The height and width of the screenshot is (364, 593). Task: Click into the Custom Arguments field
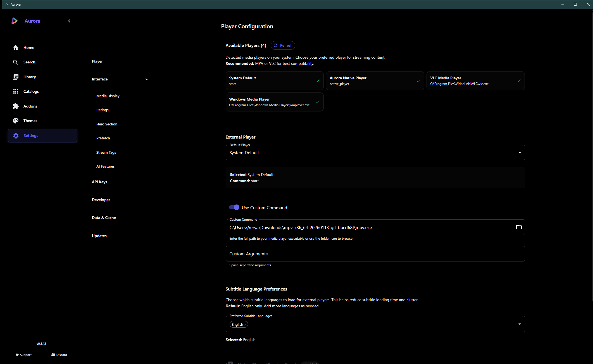375,254
